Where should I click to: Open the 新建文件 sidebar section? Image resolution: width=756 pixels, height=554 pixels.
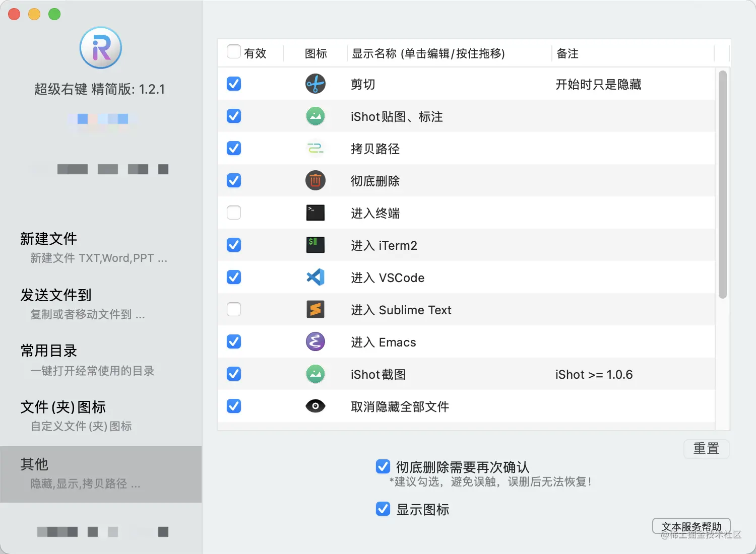(x=101, y=249)
